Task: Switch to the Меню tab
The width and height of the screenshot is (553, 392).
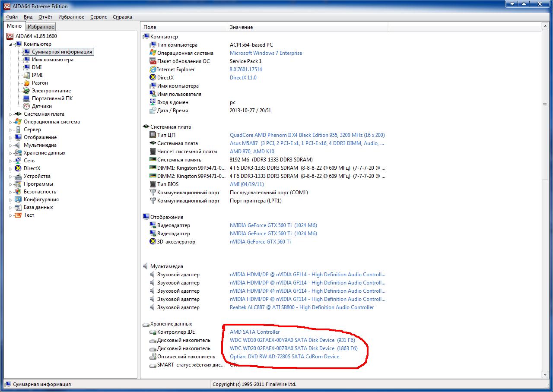Action: click(x=14, y=26)
